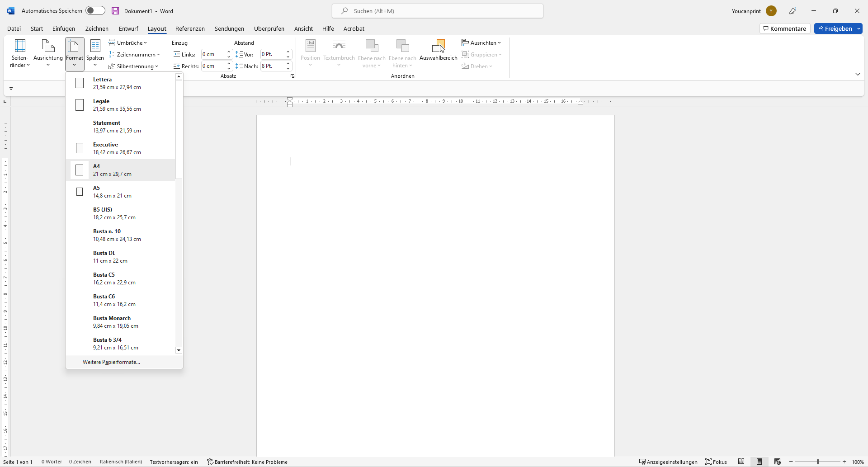Select Lettera paper size
The width and height of the screenshot is (868, 467).
(x=120, y=83)
